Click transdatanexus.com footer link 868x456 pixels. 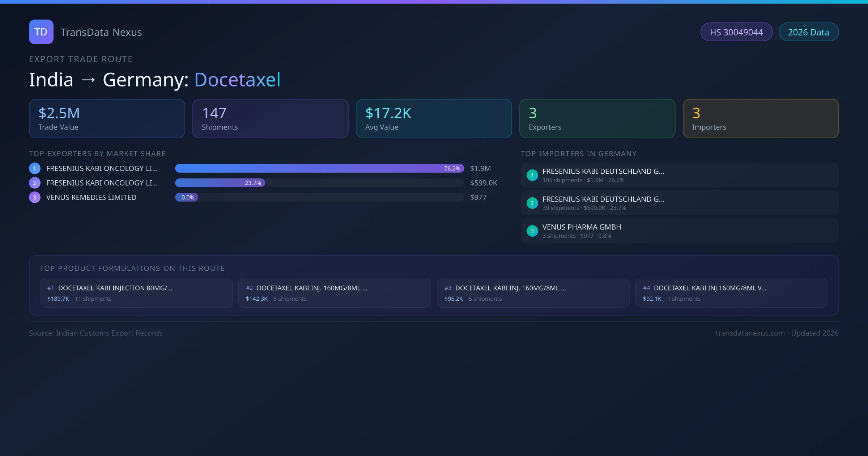coord(750,333)
